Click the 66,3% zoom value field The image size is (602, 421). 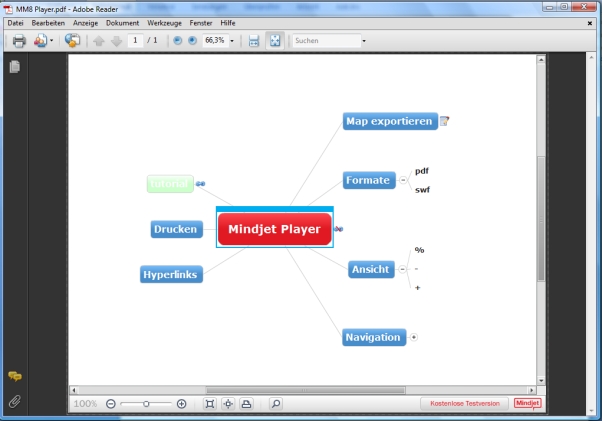point(215,40)
